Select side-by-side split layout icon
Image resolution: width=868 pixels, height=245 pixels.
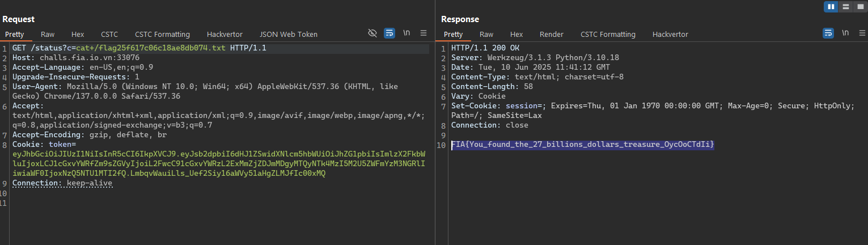(x=831, y=7)
